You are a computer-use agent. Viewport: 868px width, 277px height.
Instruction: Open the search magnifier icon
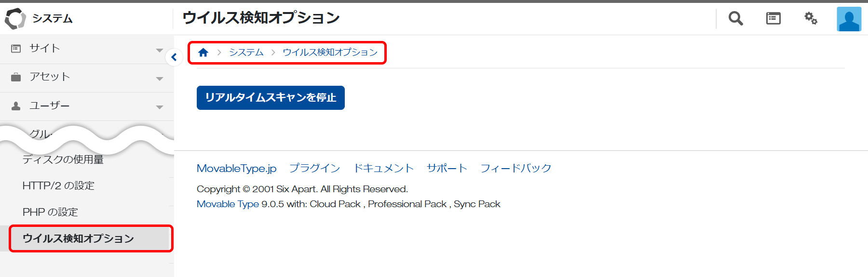tap(735, 19)
